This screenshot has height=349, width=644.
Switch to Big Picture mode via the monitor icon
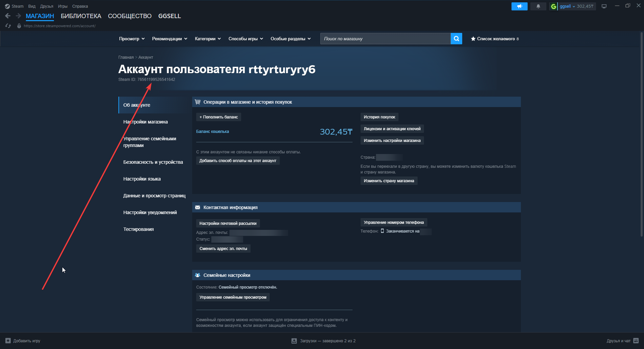[604, 6]
